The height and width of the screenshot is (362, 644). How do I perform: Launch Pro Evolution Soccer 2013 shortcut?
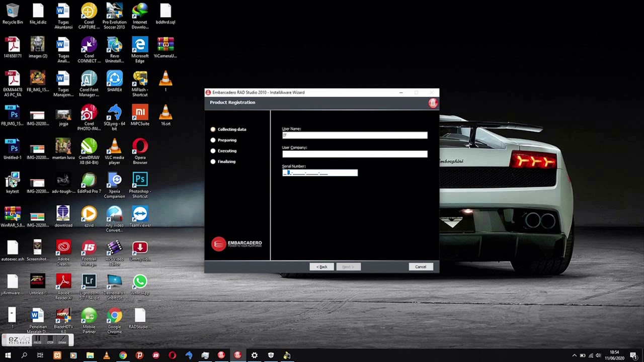pyautogui.click(x=114, y=16)
